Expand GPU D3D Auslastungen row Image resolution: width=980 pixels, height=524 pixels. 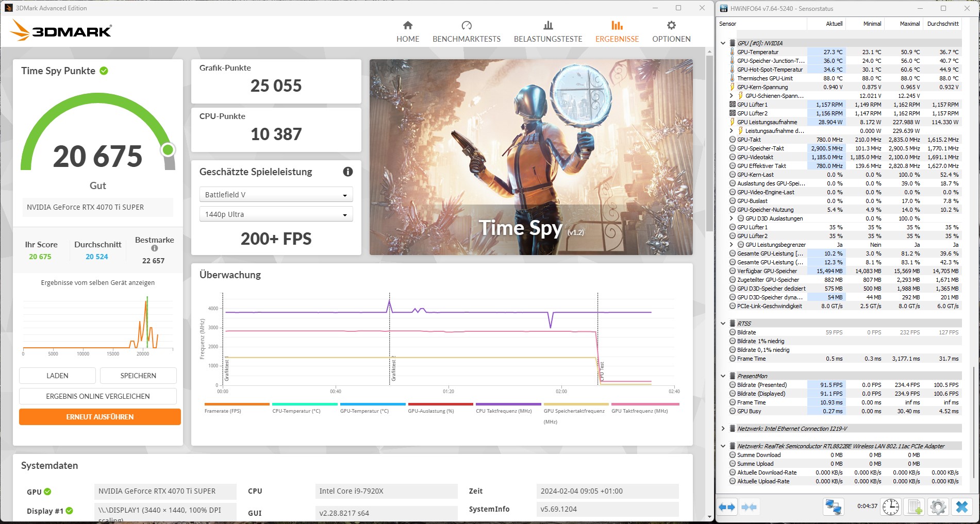[x=731, y=218]
